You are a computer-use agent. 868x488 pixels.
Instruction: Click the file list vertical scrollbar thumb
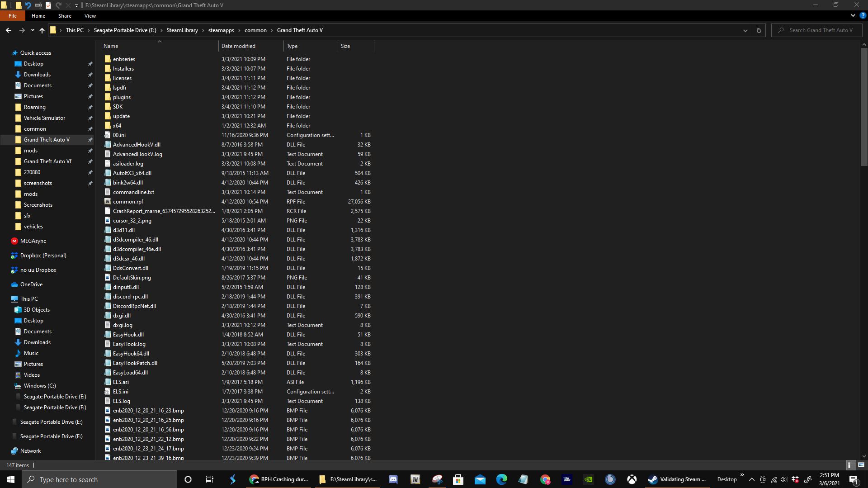[864, 107]
